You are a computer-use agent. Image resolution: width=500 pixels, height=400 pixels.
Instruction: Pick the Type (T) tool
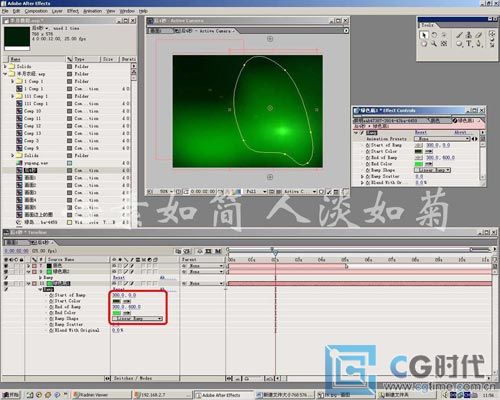pos(469,43)
